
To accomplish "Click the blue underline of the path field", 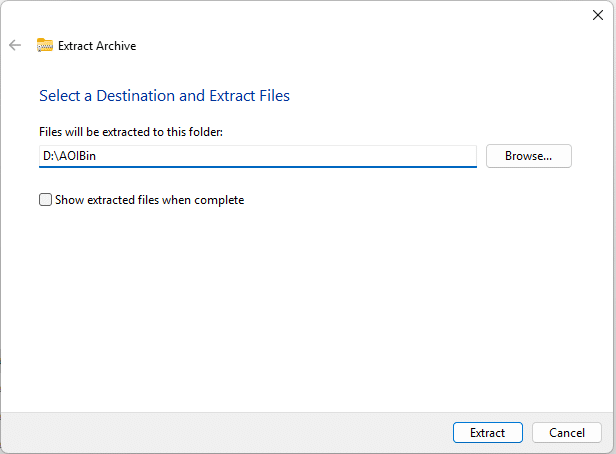I will (258, 167).
